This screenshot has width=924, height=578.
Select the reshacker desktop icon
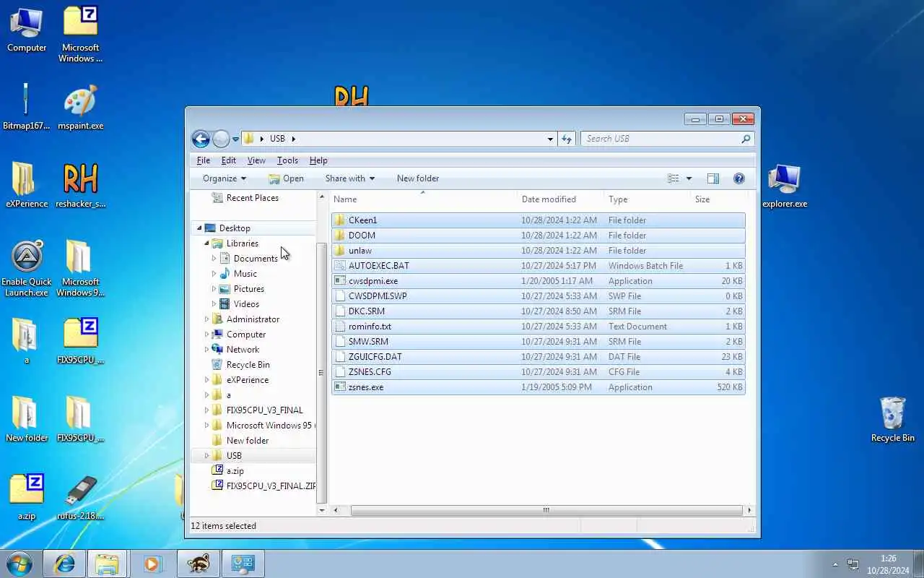point(81,186)
